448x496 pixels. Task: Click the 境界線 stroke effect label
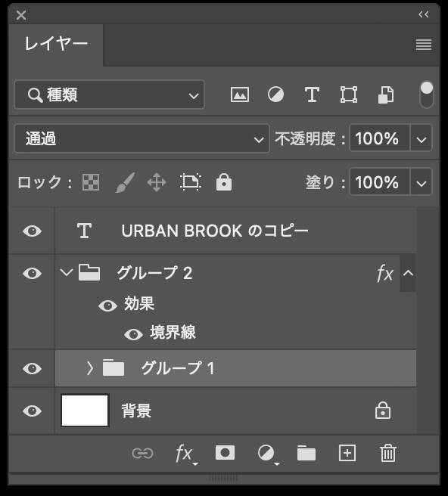click(173, 332)
